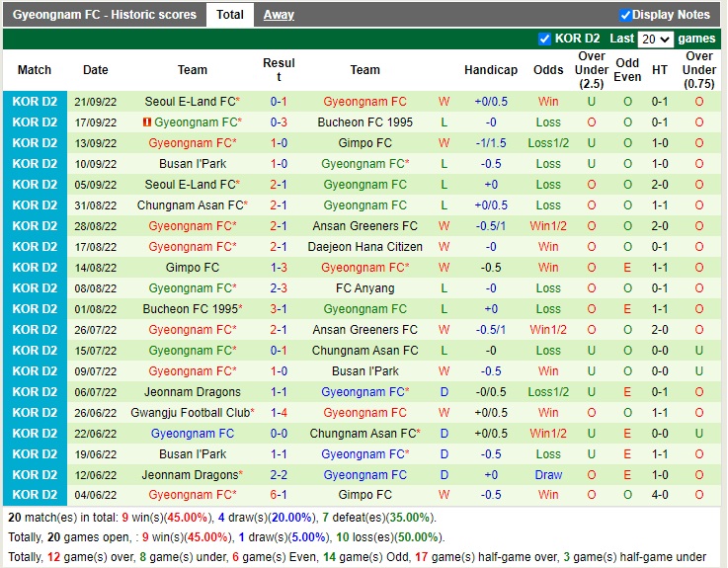Click the Handicap column header

point(490,70)
